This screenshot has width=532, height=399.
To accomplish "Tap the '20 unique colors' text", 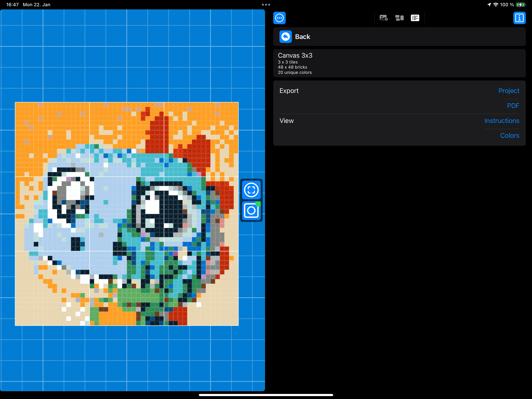I will coord(295,72).
